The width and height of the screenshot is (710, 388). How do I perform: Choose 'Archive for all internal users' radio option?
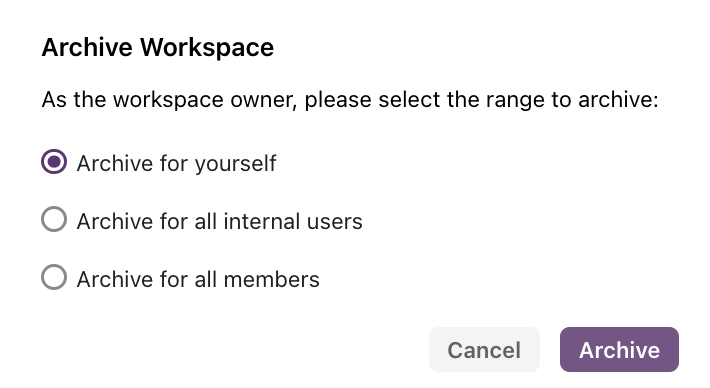(x=54, y=219)
